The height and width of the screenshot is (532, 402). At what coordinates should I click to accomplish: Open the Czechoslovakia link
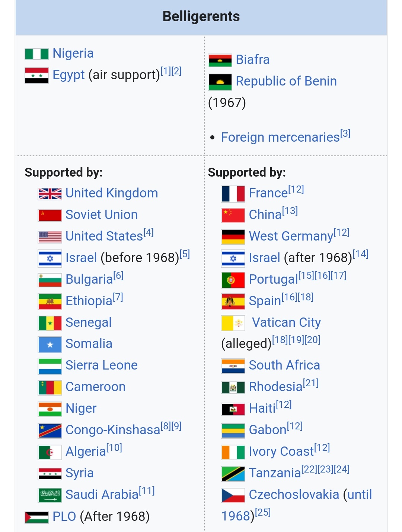pos(294,495)
